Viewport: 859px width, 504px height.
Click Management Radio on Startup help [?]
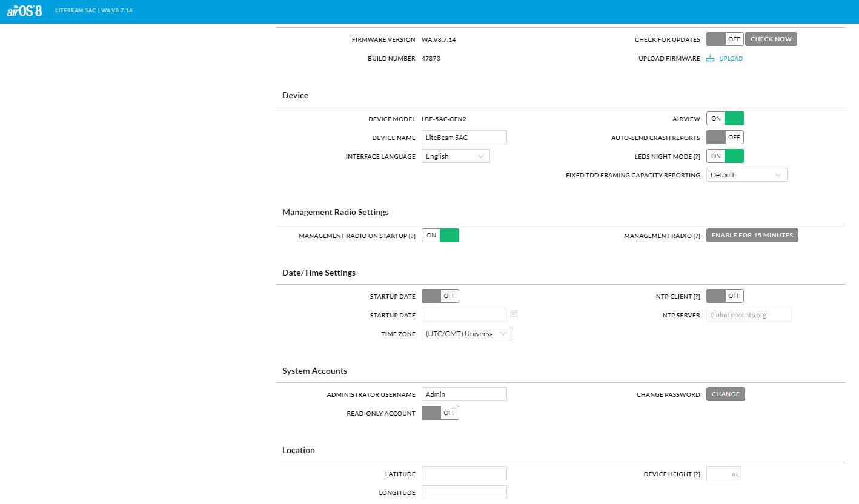pos(411,236)
